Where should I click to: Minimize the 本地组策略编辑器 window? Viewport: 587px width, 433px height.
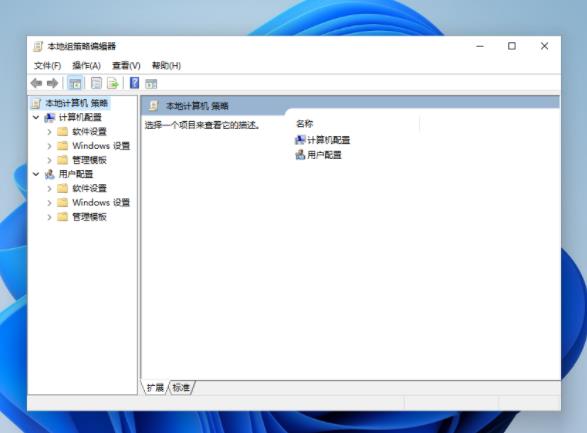pos(480,46)
